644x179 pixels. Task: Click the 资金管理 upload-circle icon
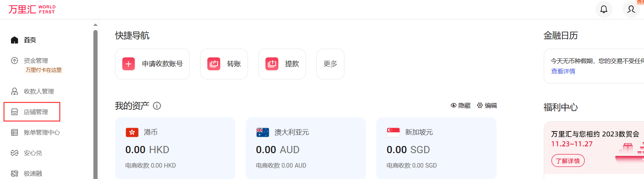pyautogui.click(x=14, y=60)
